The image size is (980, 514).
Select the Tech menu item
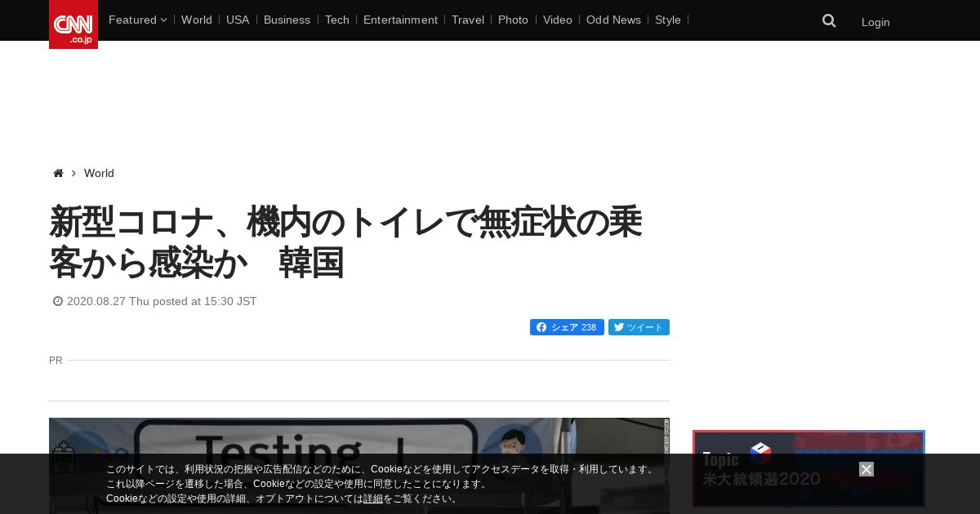[x=337, y=20]
